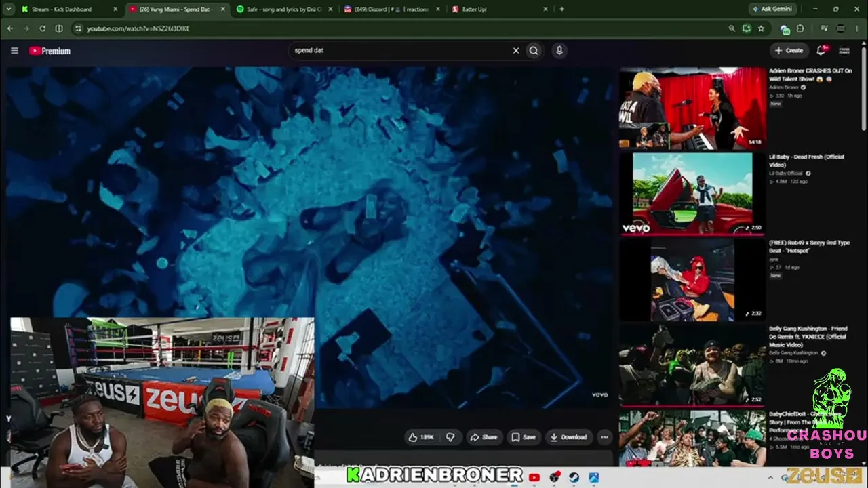Open 'Lil Baby - Dead Fresh' video title
The width and height of the screenshot is (868, 488).
coord(806,161)
